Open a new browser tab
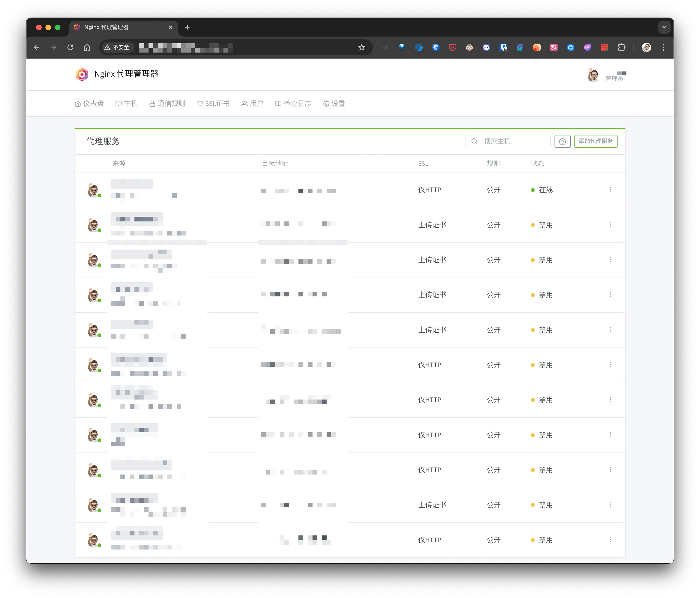The width and height of the screenshot is (700, 598). [x=187, y=27]
